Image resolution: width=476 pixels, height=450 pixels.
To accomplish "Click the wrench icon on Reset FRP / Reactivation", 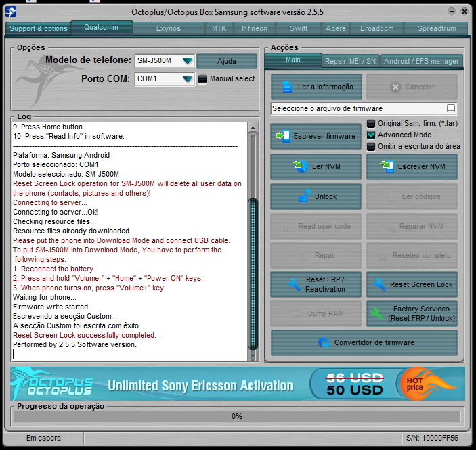I will coord(295,284).
